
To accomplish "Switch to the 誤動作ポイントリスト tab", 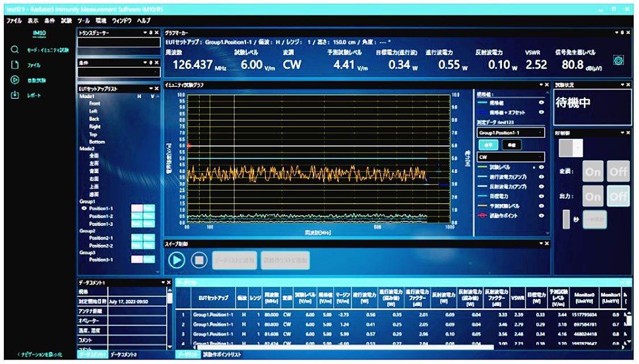I will 222,354.
